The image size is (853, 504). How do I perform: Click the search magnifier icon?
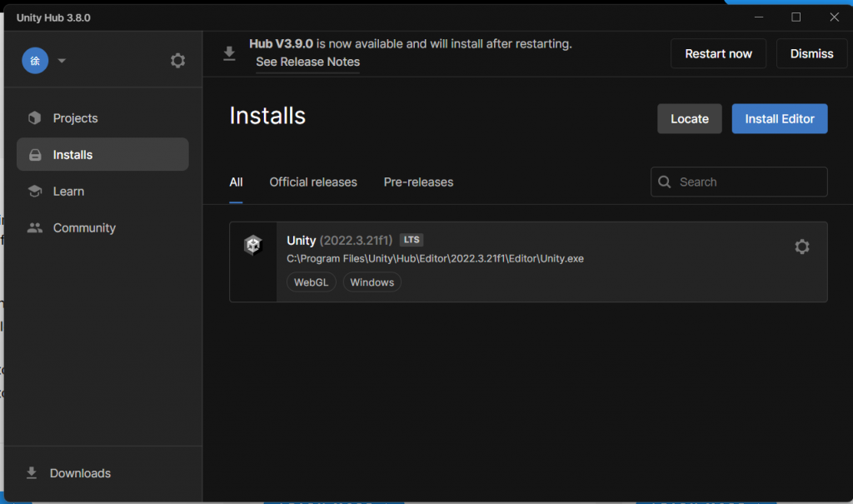664,182
